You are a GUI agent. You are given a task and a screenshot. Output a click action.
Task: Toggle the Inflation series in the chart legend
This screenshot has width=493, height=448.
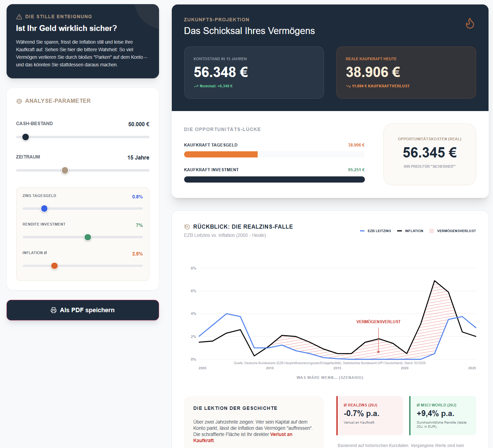click(410, 231)
